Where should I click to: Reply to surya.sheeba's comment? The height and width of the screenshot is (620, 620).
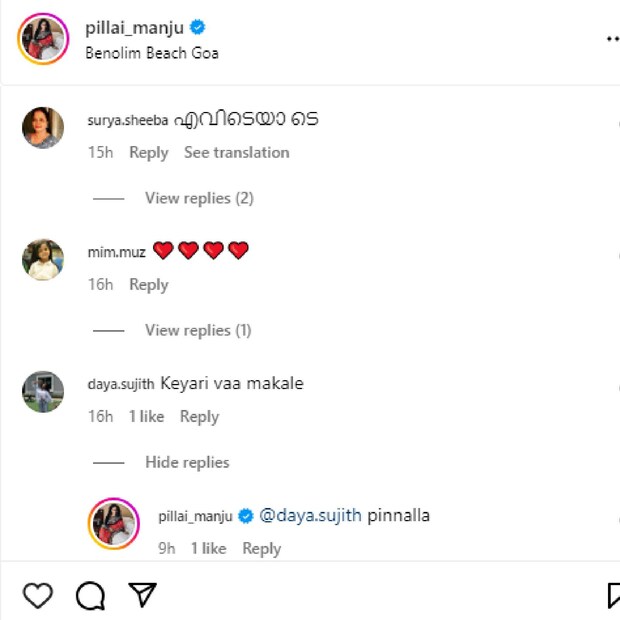click(149, 152)
